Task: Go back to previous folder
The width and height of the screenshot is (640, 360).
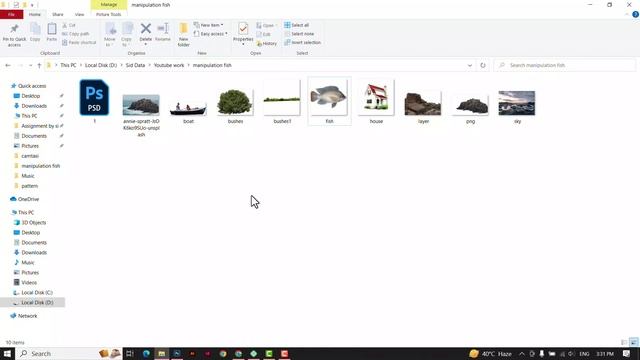Action: click(8, 65)
